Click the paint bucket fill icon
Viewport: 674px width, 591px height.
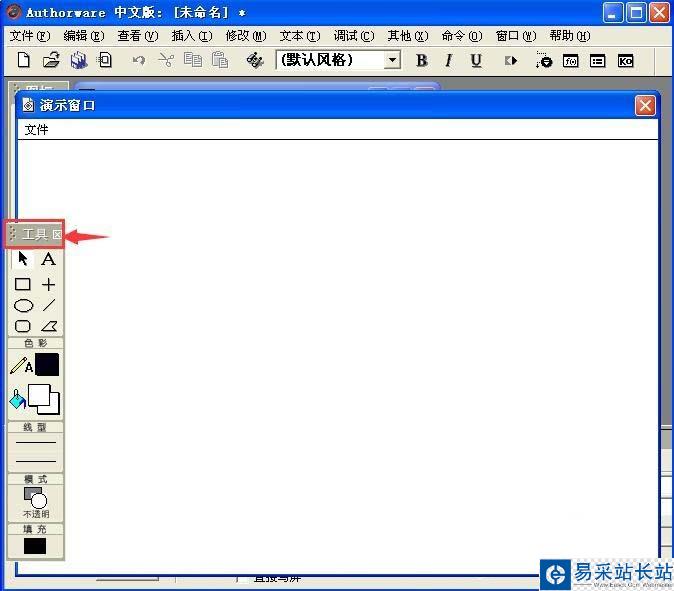click(x=18, y=400)
